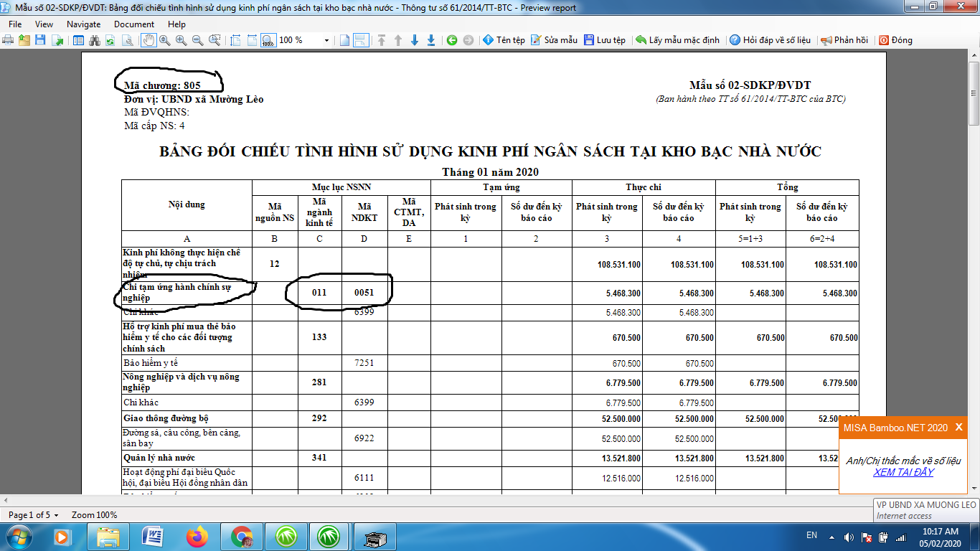Image resolution: width=980 pixels, height=551 pixels.
Task: Open the XEM TẠI ĐÂY link
Action: click(903, 472)
